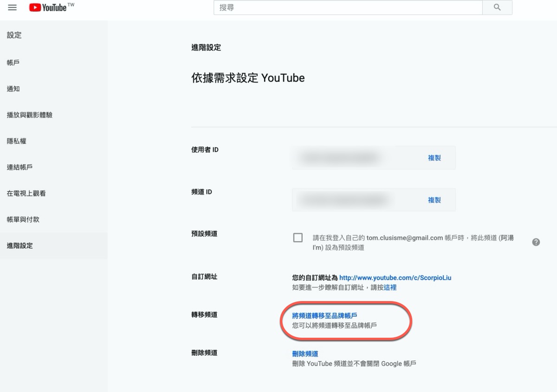
Task: Open 在電視上觀看 in sidebar
Action: (54, 193)
